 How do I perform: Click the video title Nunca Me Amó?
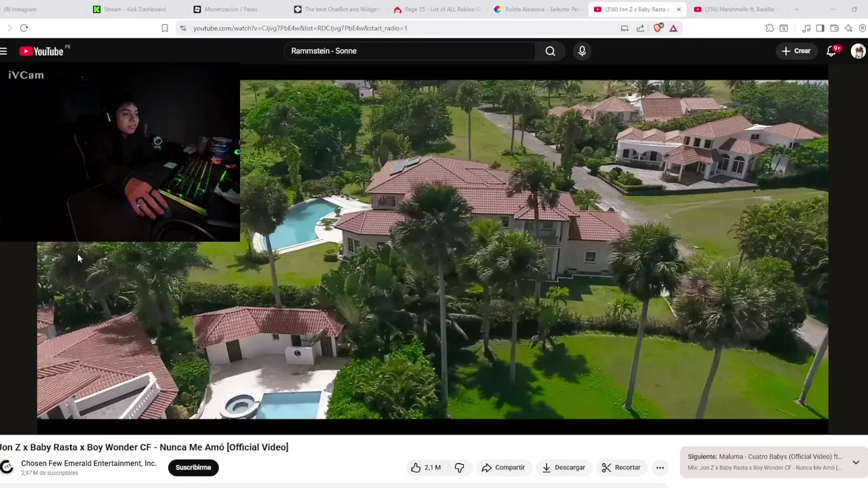[144, 447]
